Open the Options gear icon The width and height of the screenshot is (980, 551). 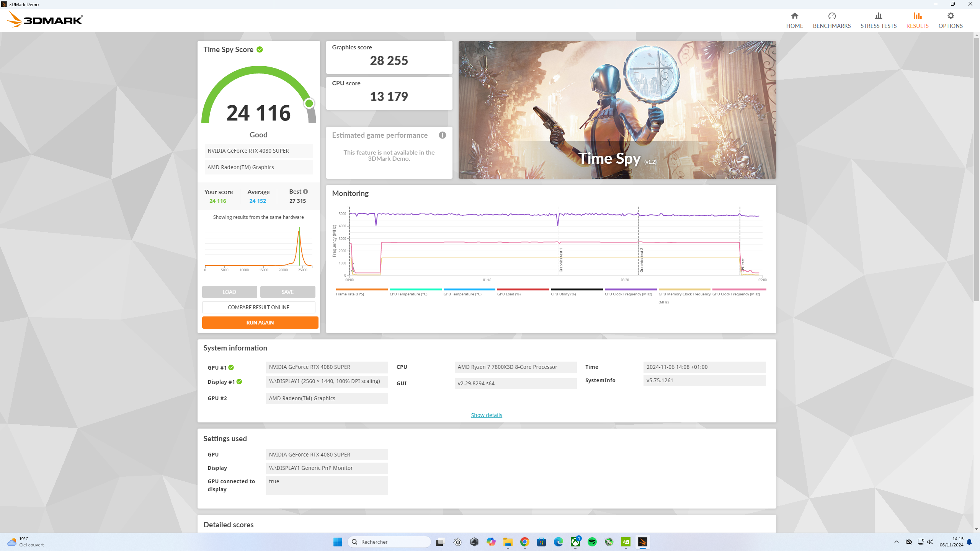point(950,16)
